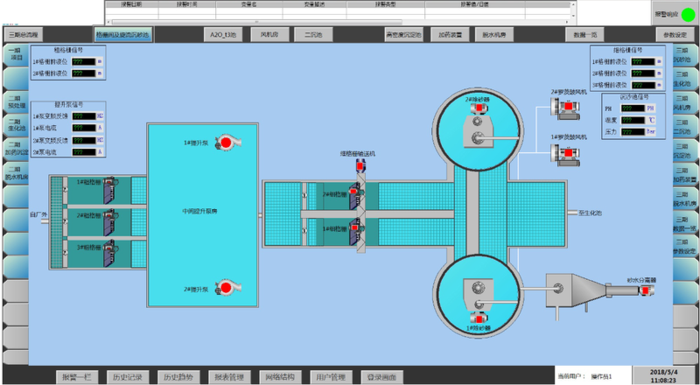Open the 用户管理 button
Viewport: 700px width, 385px height.
[331, 377]
